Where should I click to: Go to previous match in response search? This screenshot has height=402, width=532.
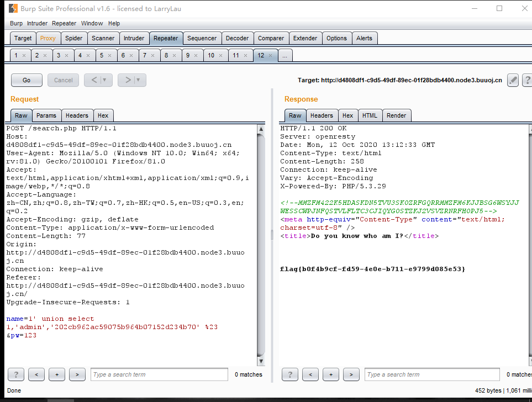coord(310,374)
